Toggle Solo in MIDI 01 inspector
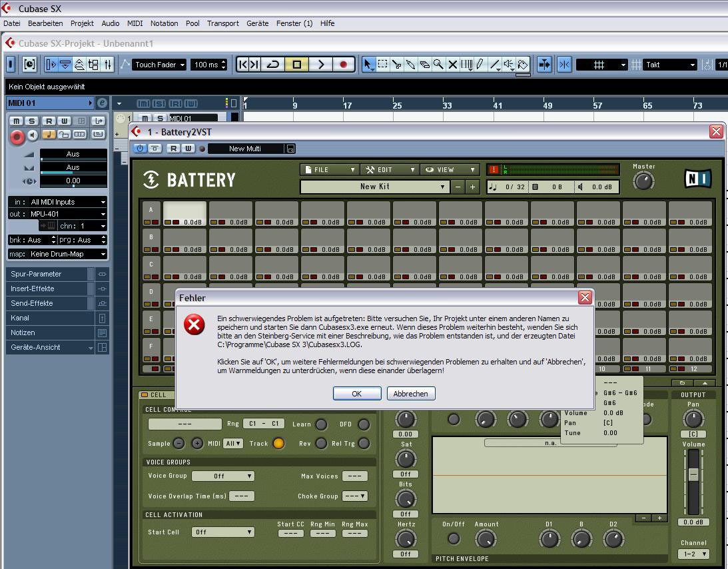Viewport: 728px width, 569px height. click(x=31, y=121)
